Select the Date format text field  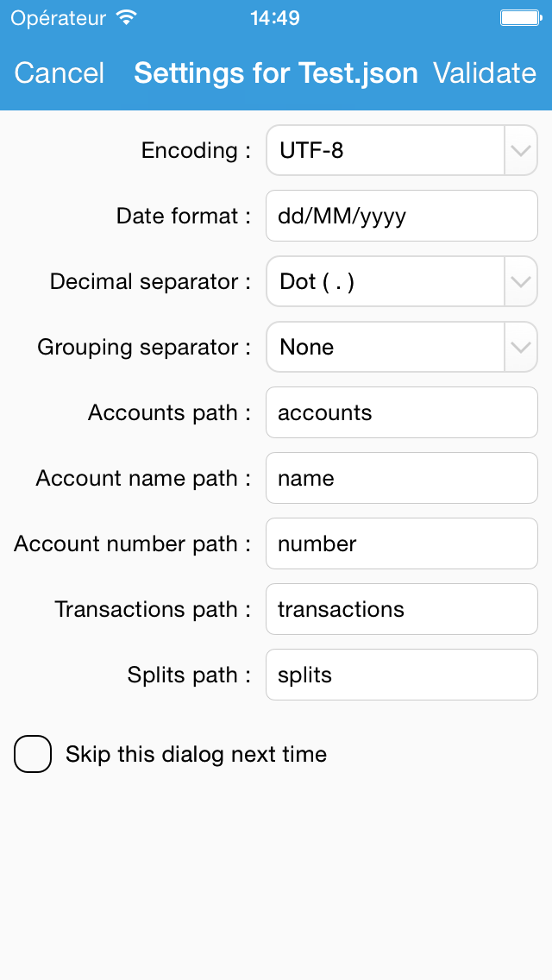pyautogui.click(x=402, y=216)
